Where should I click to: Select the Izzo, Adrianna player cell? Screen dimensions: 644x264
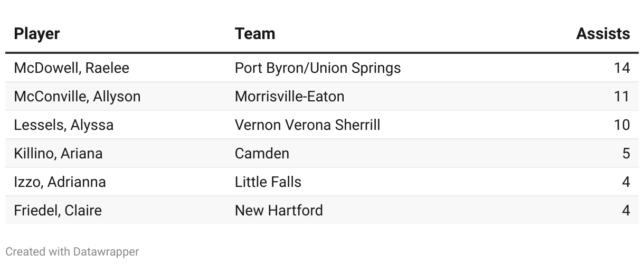pyautogui.click(x=60, y=182)
